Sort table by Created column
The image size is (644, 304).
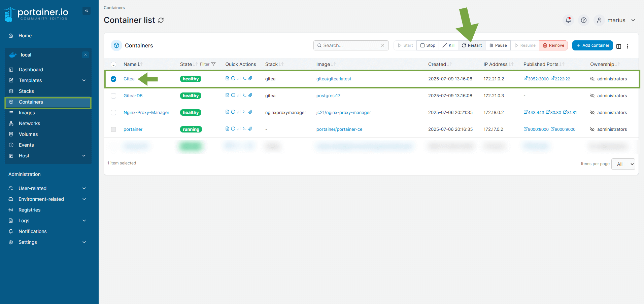pyautogui.click(x=440, y=64)
